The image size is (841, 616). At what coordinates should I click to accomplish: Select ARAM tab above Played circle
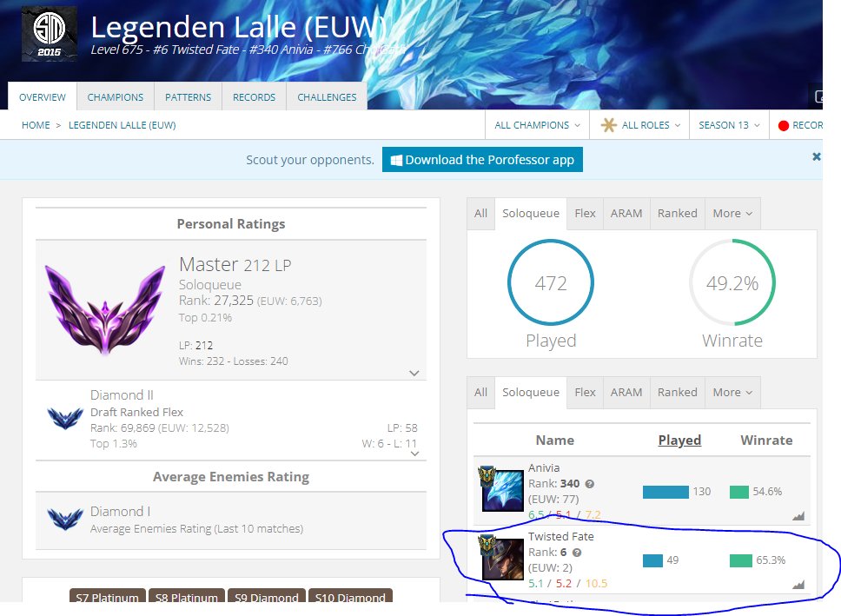coord(626,214)
